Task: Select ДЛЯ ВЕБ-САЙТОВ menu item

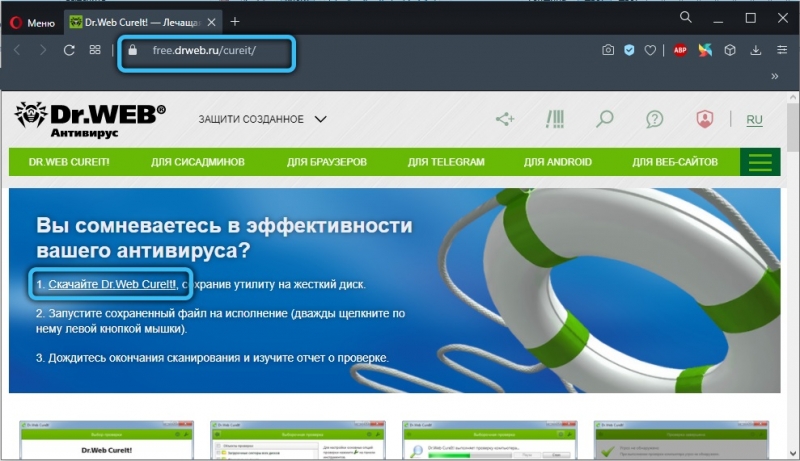Action: (675, 162)
